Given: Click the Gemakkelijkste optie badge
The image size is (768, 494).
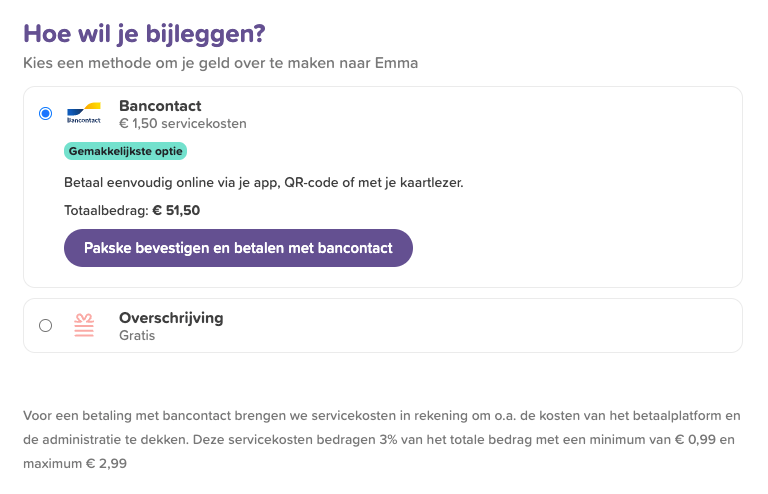Looking at the screenshot, I should (125, 151).
